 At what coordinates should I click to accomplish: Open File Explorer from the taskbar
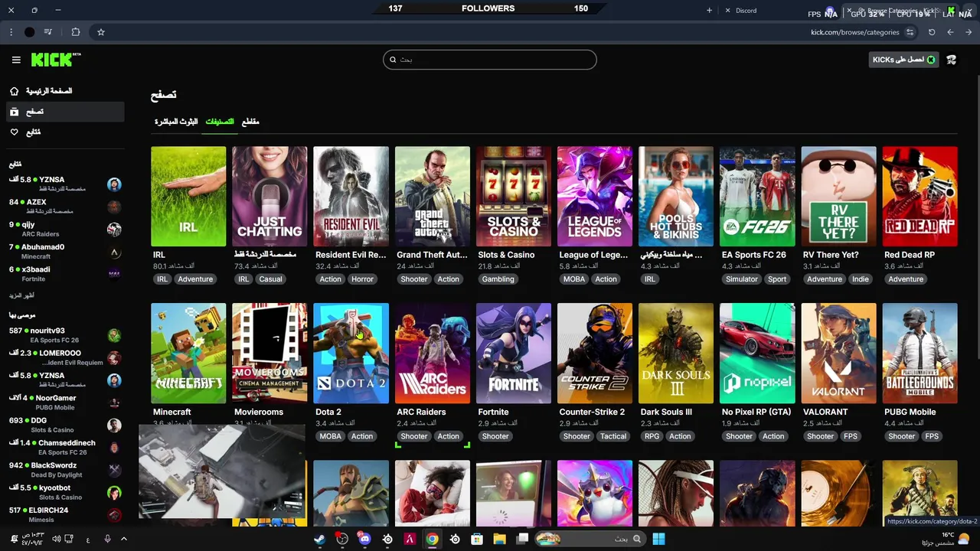(500, 539)
